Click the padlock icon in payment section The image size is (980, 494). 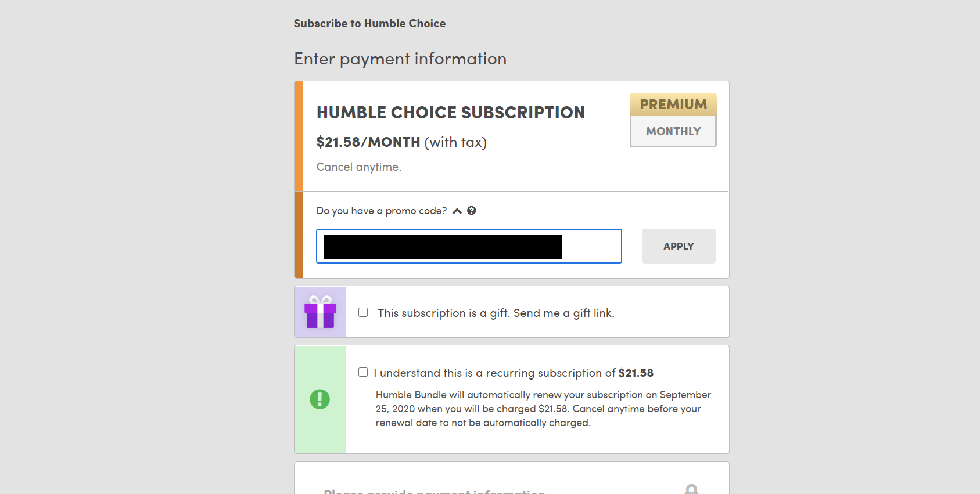tap(692, 489)
